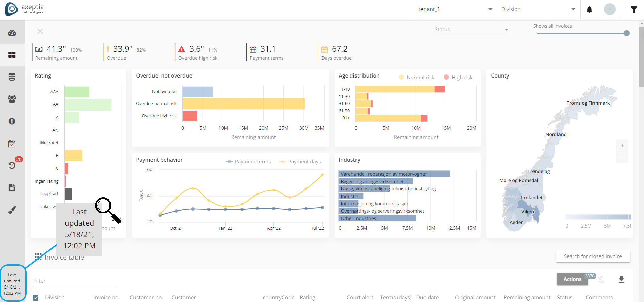Click the county map color scale legend

pos(598,217)
